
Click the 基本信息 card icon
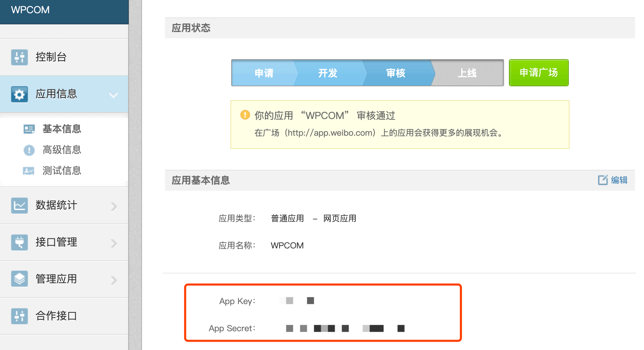[x=29, y=129]
